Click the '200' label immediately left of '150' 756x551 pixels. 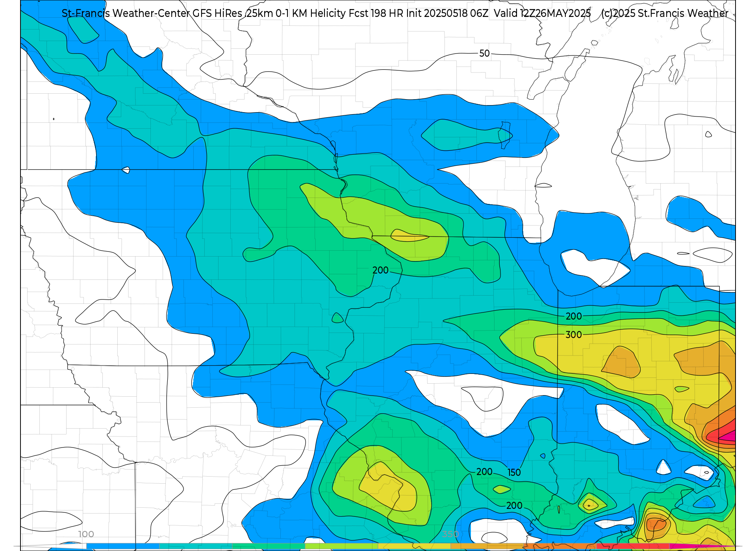pyautogui.click(x=484, y=471)
